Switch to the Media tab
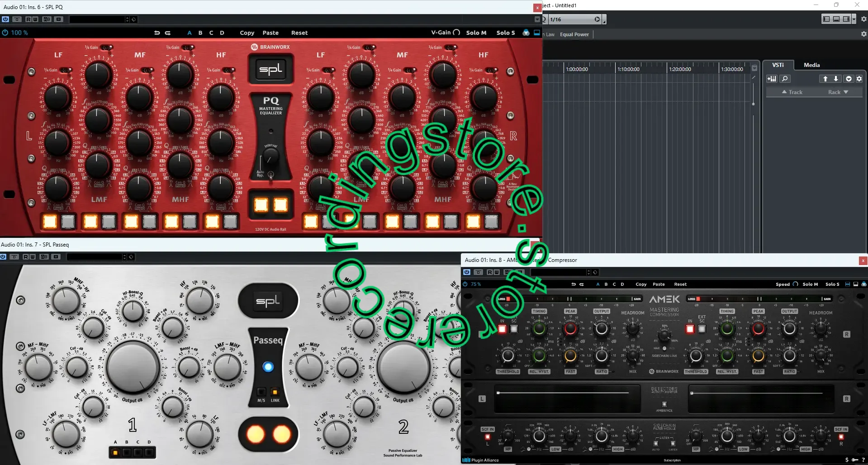The image size is (868, 465). [x=811, y=65]
